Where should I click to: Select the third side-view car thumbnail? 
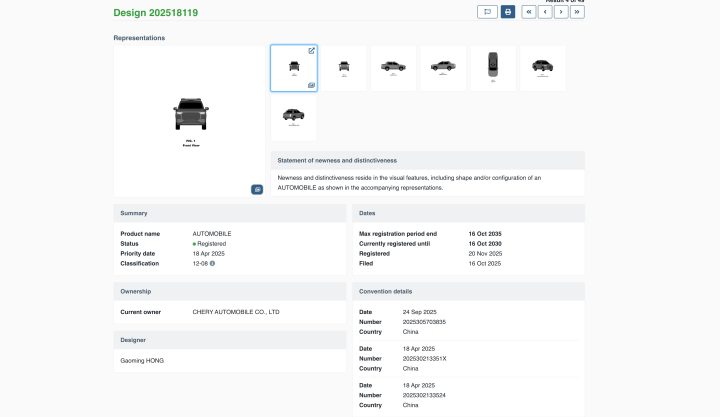click(393, 68)
